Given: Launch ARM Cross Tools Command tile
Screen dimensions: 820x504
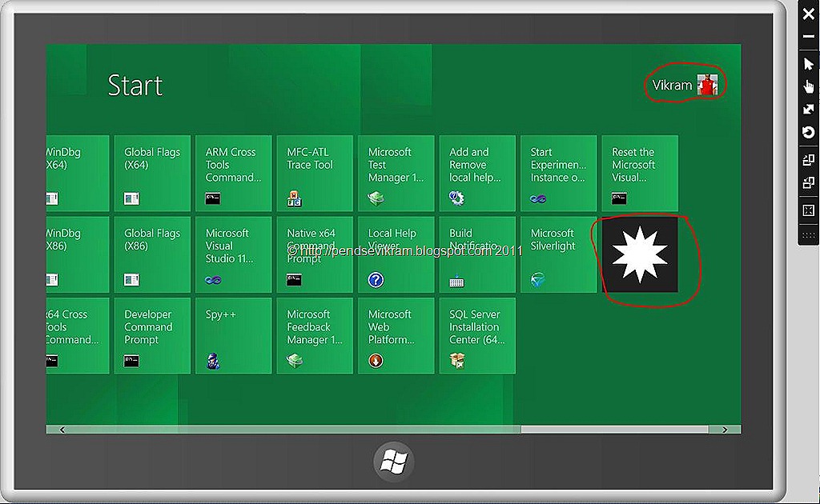Looking at the screenshot, I should click(x=233, y=174).
